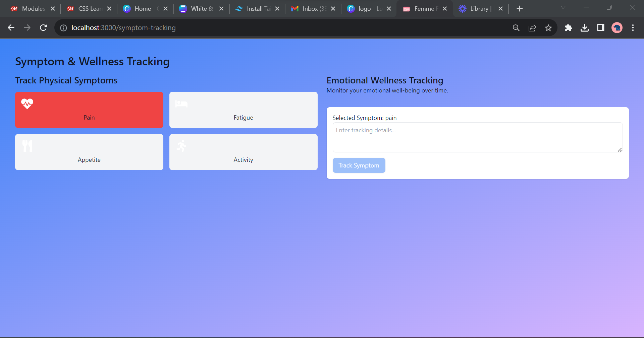
Task: Click the address bar URL
Action: [123, 28]
